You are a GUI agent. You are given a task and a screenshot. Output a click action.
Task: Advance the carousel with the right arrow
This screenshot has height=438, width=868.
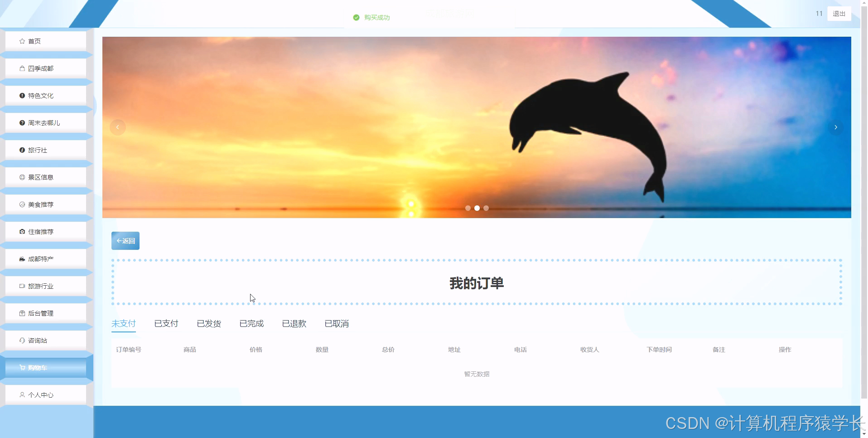point(835,127)
